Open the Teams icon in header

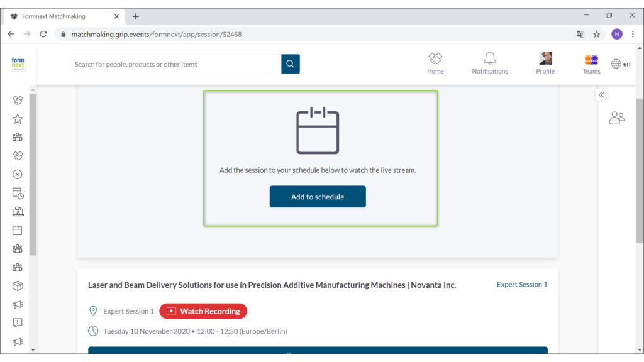pyautogui.click(x=591, y=63)
